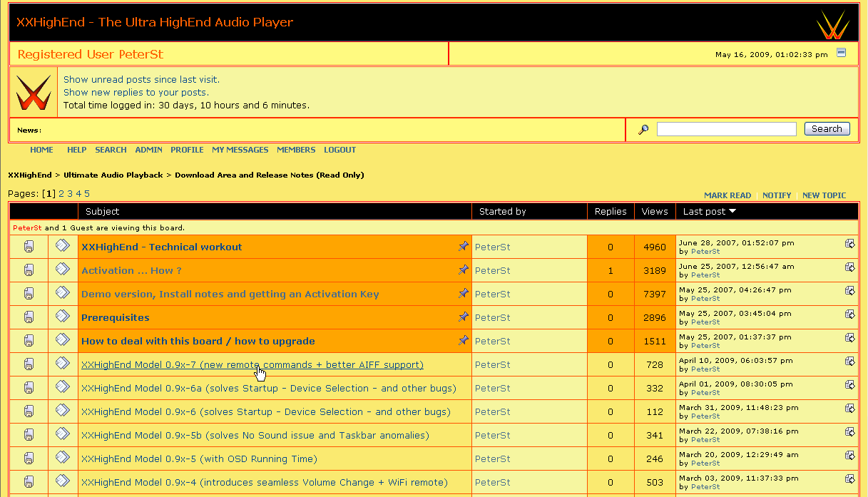Click the search input field

pos(726,129)
